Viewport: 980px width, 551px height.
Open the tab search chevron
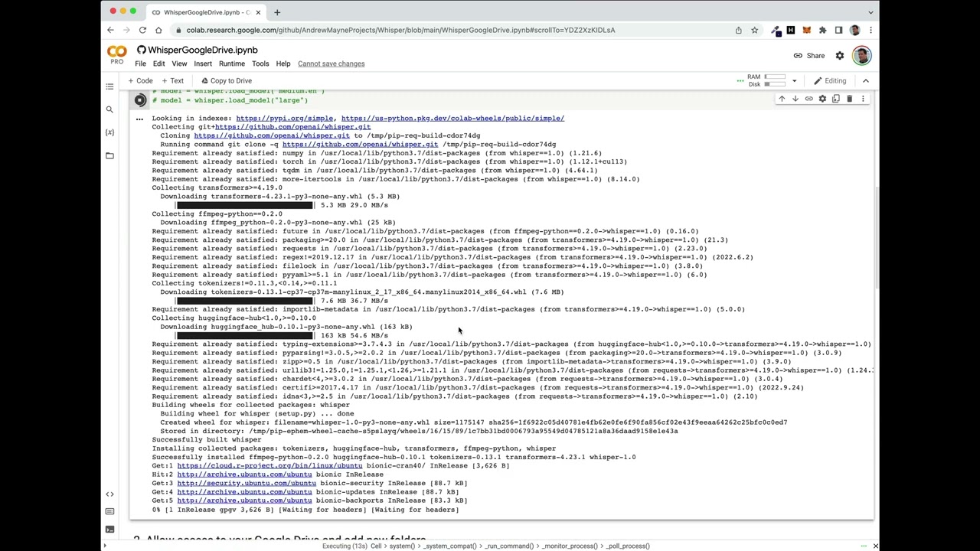point(871,12)
